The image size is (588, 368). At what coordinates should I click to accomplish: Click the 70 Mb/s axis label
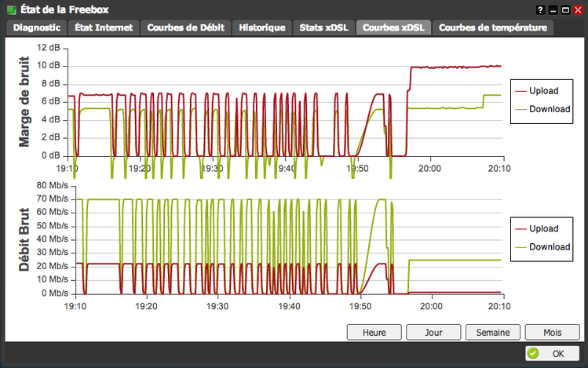(x=52, y=199)
